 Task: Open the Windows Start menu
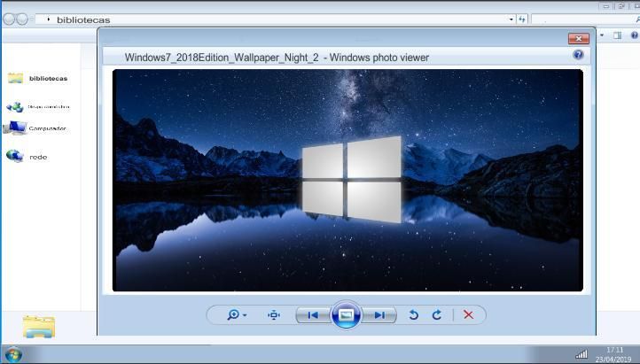coord(12,354)
